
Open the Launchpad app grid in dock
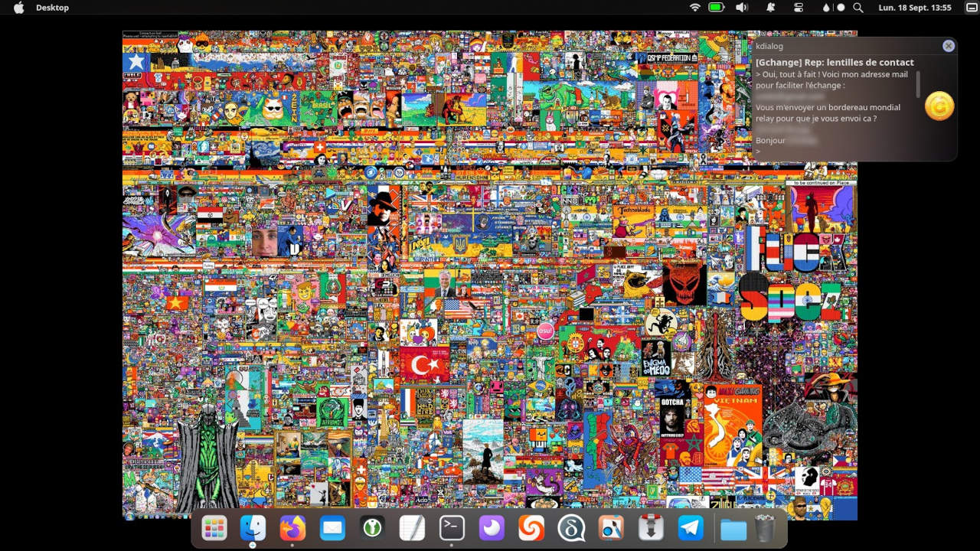214,528
